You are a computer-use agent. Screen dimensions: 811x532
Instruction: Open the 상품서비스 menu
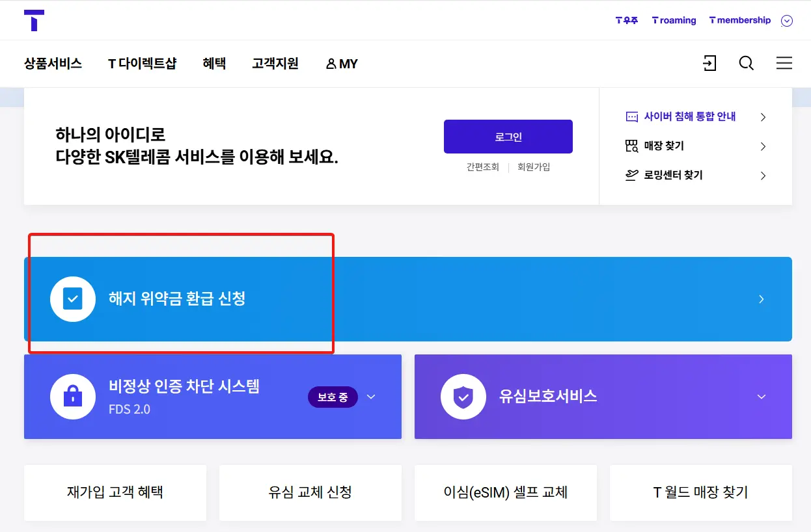[52, 63]
